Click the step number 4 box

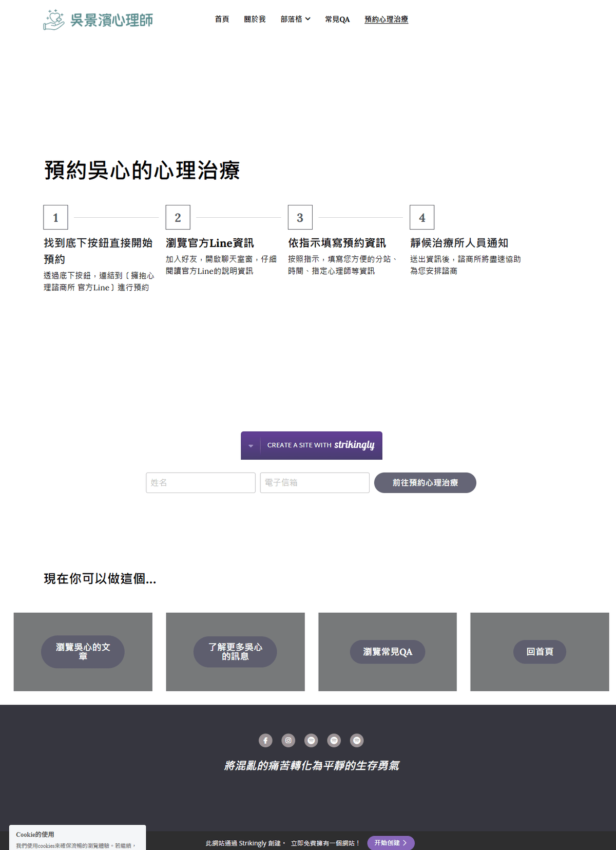(x=422, y=217)
